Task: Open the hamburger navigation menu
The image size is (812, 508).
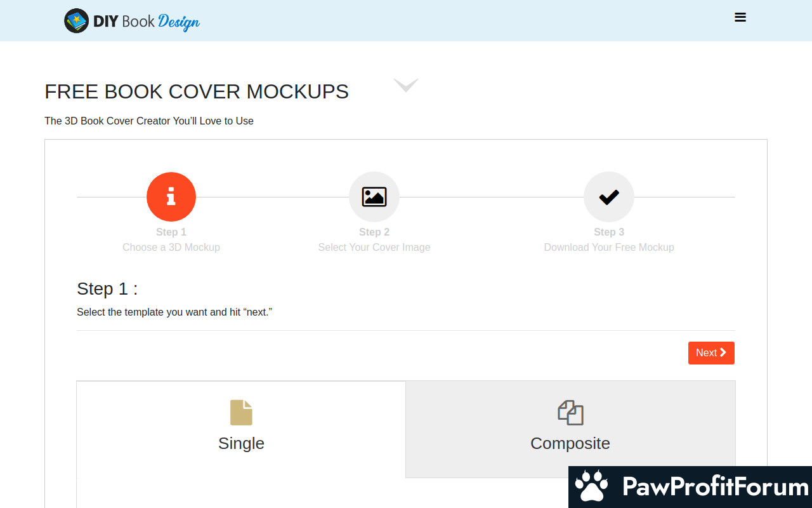Action: [740, 18]
